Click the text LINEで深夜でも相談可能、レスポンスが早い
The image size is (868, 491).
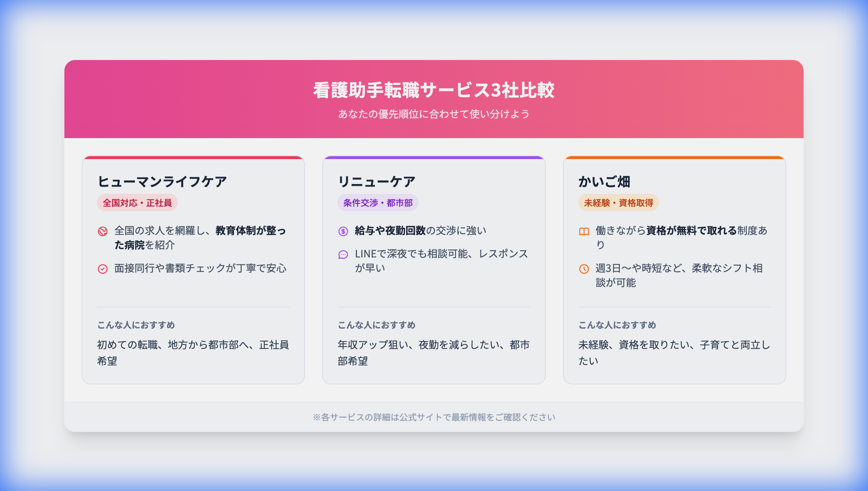(x=442, y=261)
